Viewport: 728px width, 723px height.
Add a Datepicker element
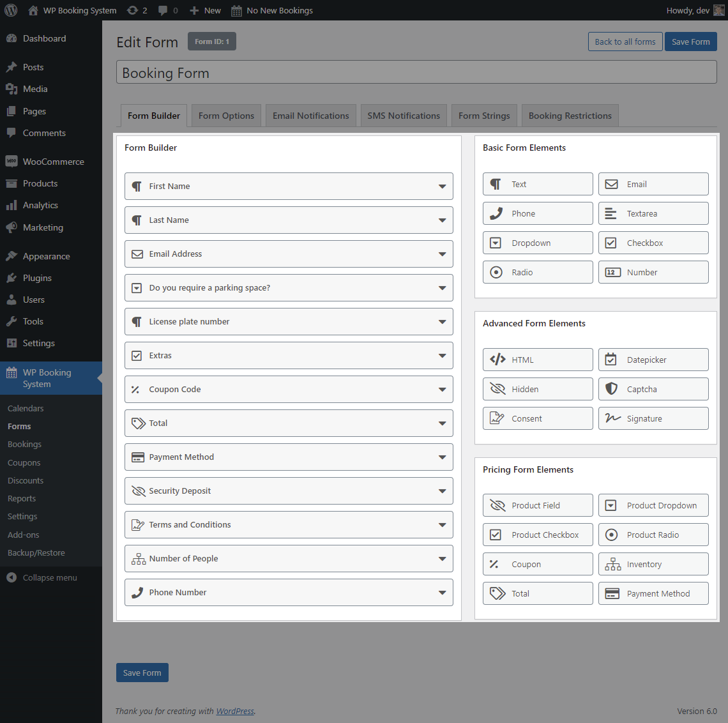point(653,360)
